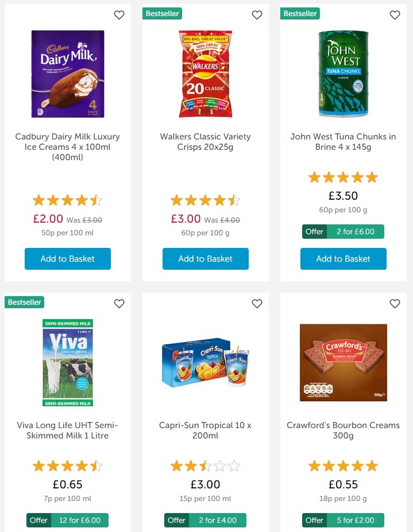Favourite the Viva Long Life Milk
The width and height of the screenshot is (413, 532).
[x=119, y=304]
